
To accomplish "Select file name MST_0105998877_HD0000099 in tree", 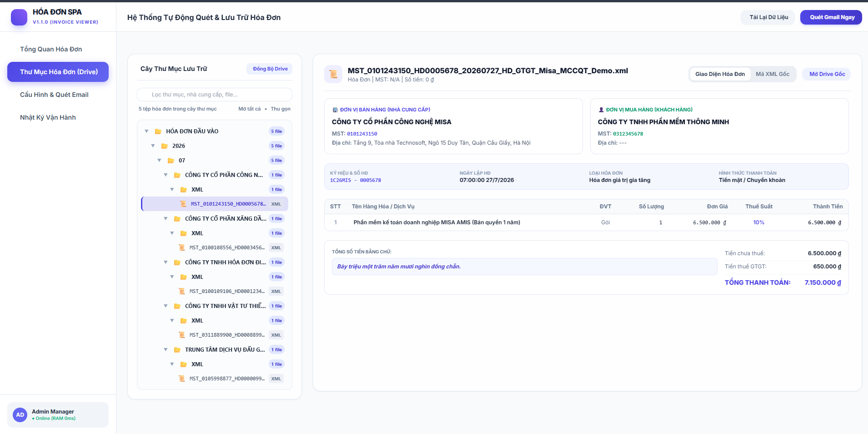I will point(227,379).
